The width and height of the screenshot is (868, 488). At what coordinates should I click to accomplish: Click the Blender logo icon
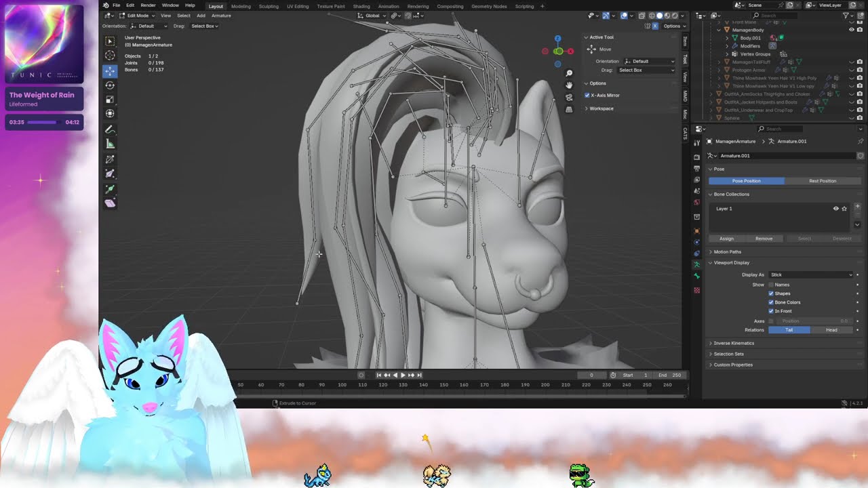(106, 5)
